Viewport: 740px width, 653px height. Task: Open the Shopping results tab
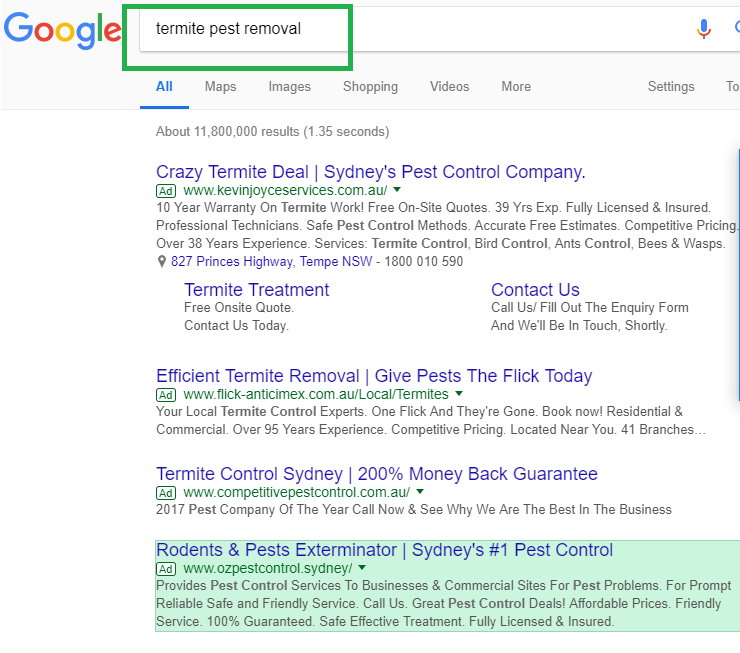pos(370,87)
